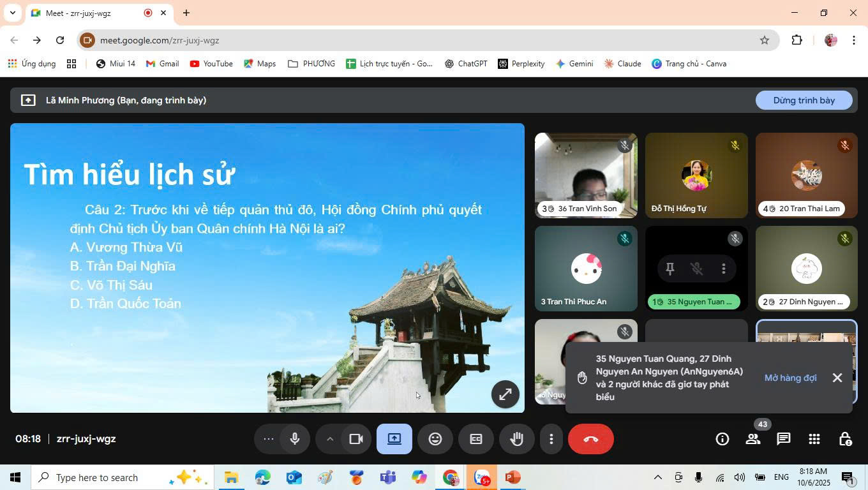This screenshot has height=490, width=868.
Task: Expand presentation to full screen
Action: coord(505,394)
